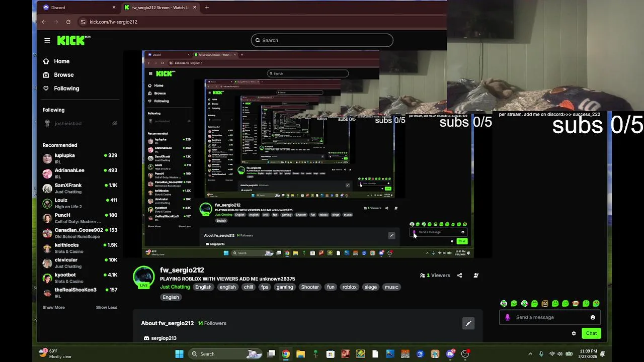Open the volume icon in system tray
Viewport: 644px width, 362px height.
pos(560,354)
